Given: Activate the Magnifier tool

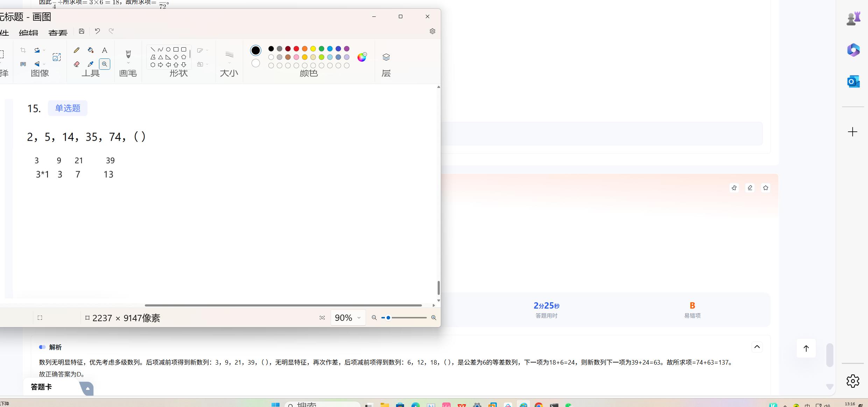Looking at the screenshot, I should 104,64.
